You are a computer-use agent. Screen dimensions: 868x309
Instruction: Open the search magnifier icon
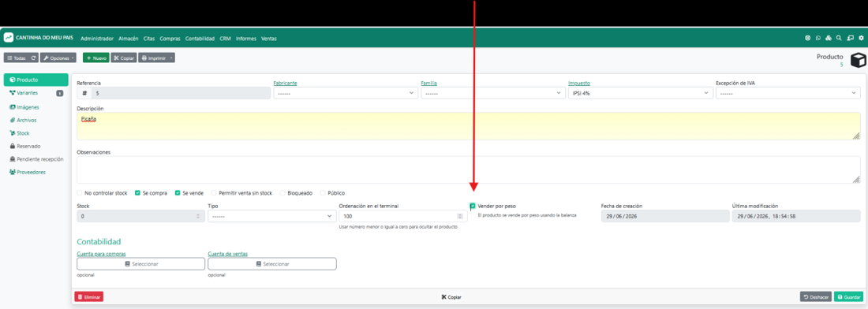click(839, 38)
